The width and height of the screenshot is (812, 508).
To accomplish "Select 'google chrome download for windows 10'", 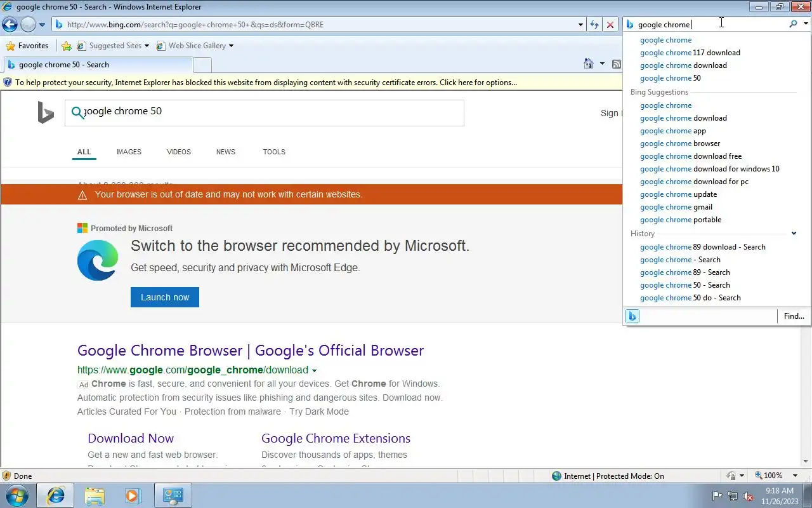I will click(x=710, y=169).
